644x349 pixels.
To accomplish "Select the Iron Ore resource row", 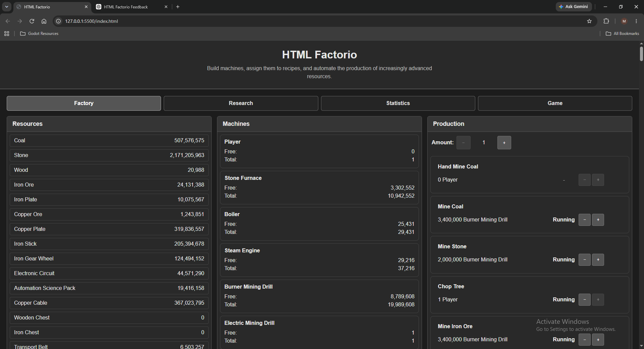I will (x=109, y=185).
